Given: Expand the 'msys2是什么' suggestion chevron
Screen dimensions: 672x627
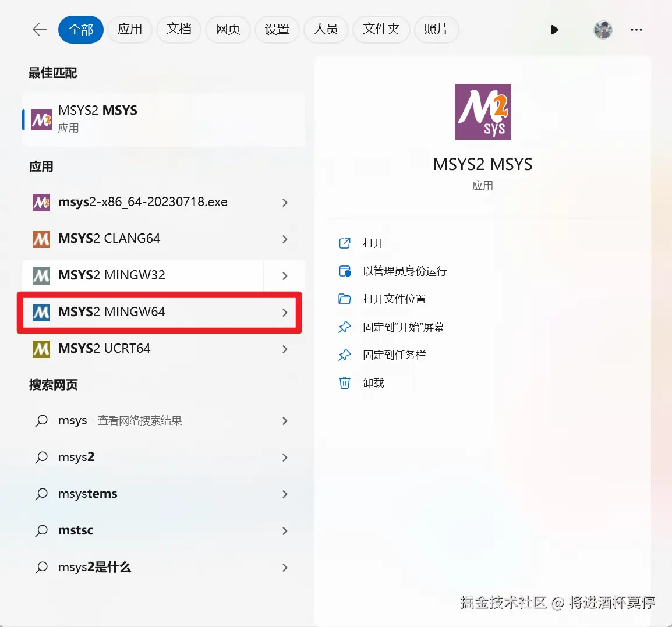Looking at the screenshot, I should click(x=285, y=568).
